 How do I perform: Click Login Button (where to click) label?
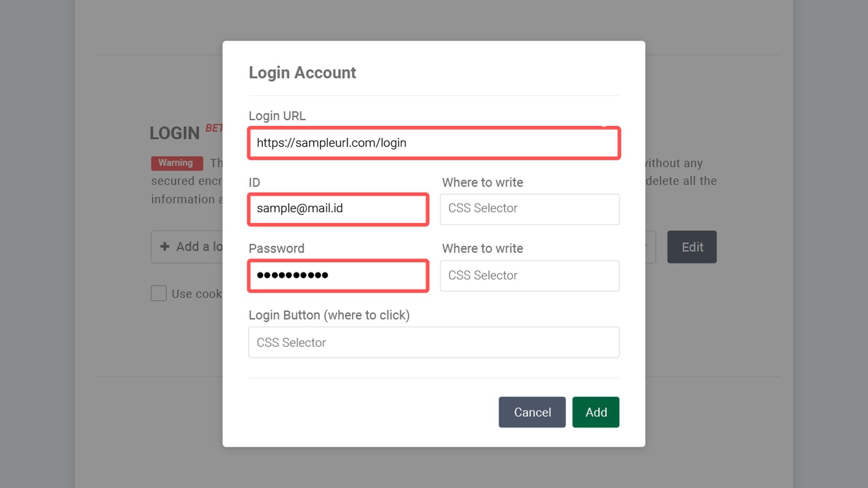329,315
